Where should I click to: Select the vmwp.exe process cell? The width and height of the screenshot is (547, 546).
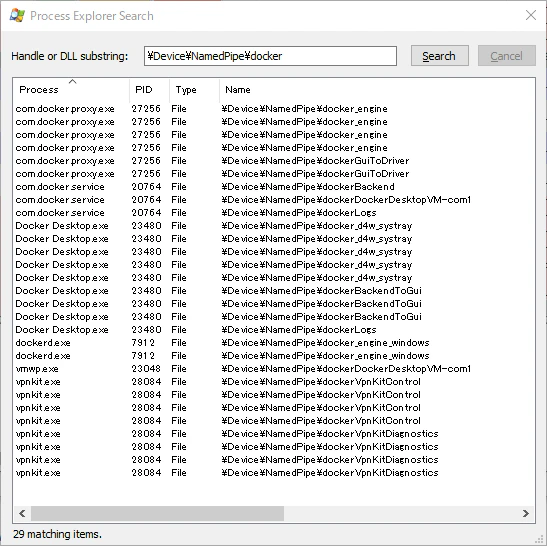coord(37,369)
